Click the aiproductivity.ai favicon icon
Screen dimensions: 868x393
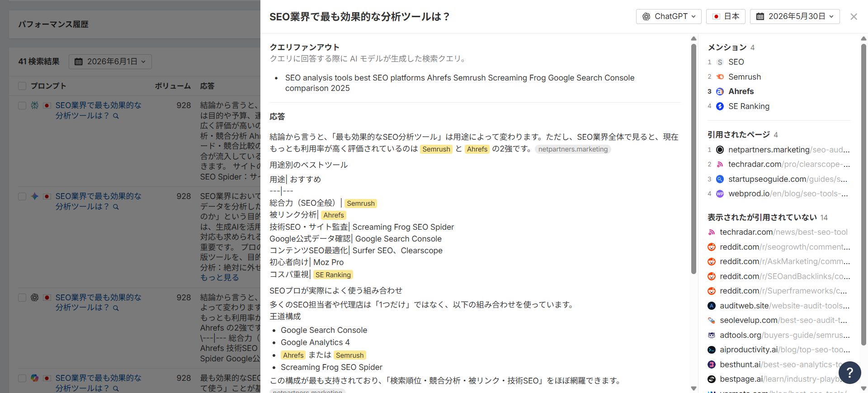click(712, 350)
